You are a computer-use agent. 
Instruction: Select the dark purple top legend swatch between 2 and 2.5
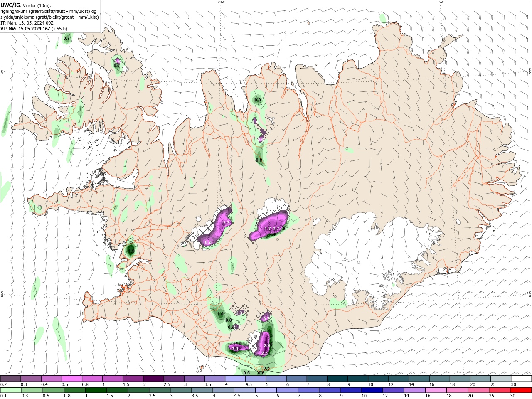pyautogui.click(x=153, y=378)
